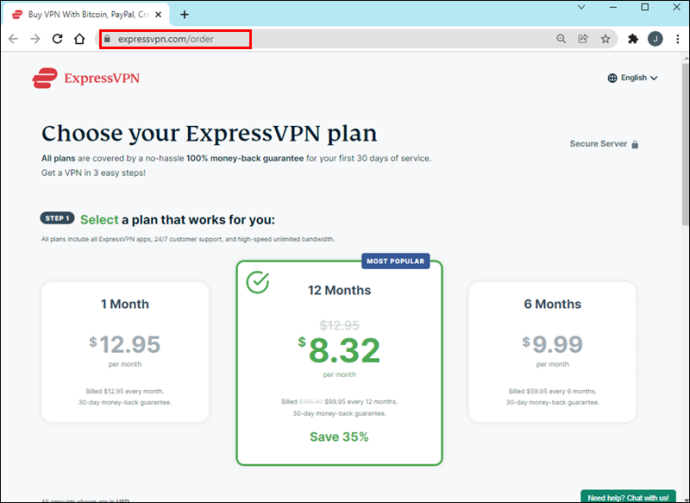Open the English language dropdown

point(633,78)
